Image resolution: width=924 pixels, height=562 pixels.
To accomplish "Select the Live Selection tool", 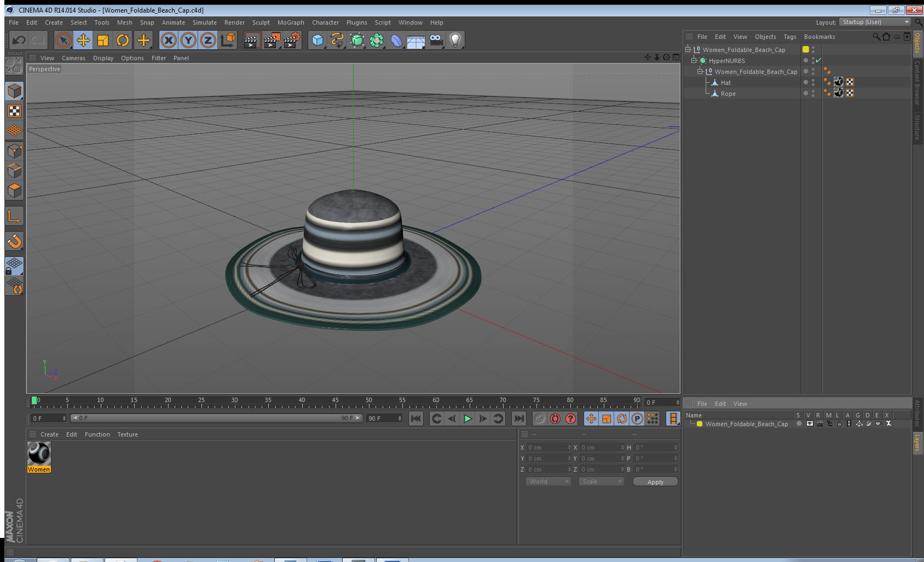I will 63,40.
